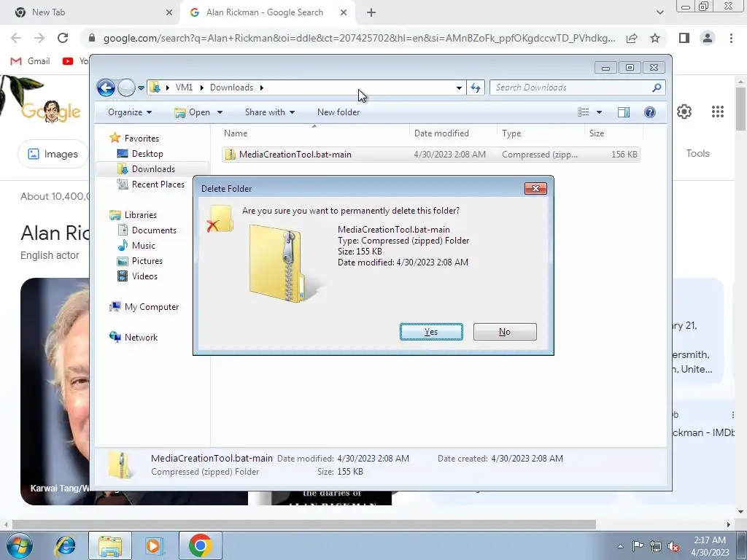Screen dimensions: 747x560
Task: Open Network in navigation pane
Action: [141, 337]
